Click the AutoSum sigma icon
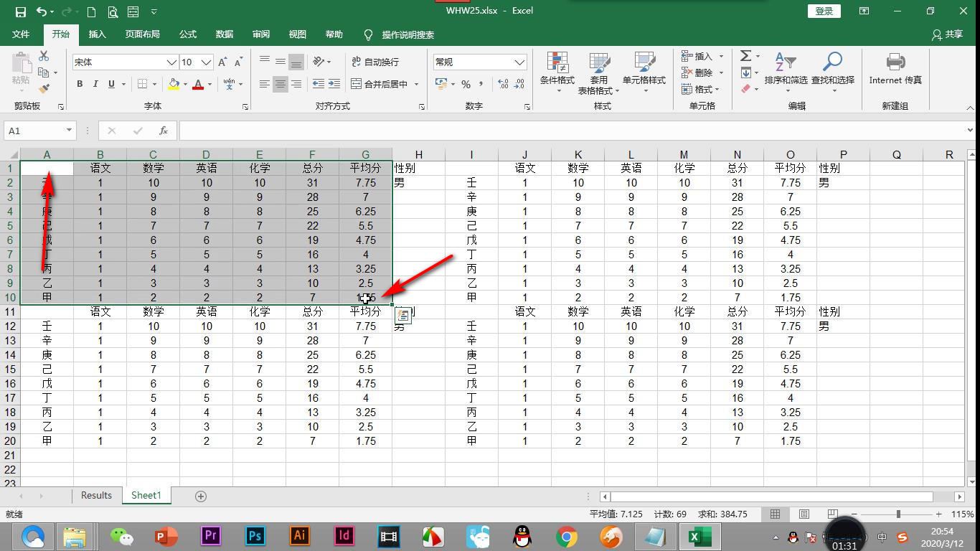Screen dimensions: 980x551 745,56
